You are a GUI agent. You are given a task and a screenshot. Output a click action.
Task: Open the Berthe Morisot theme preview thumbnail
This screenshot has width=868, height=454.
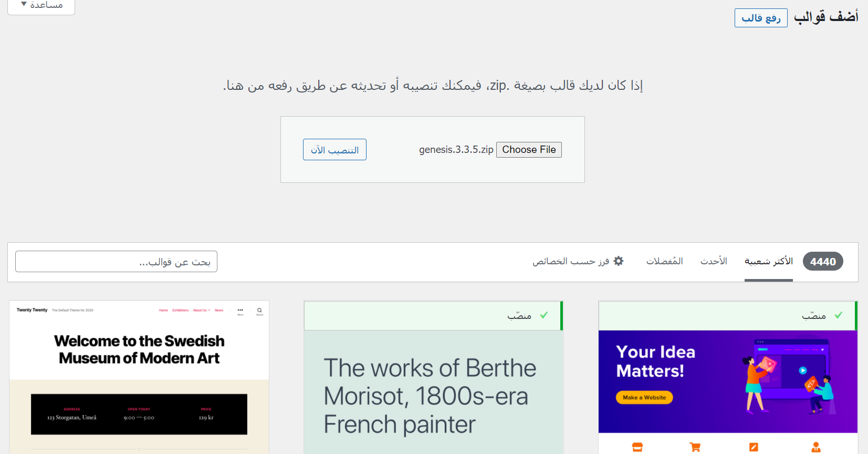(x=433, y=392)
